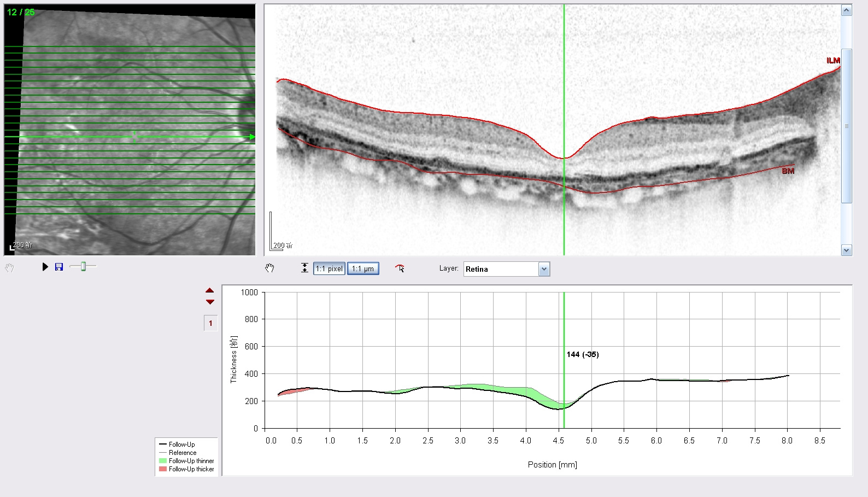Click the 144 (-35) thickness value

point(583,354)
